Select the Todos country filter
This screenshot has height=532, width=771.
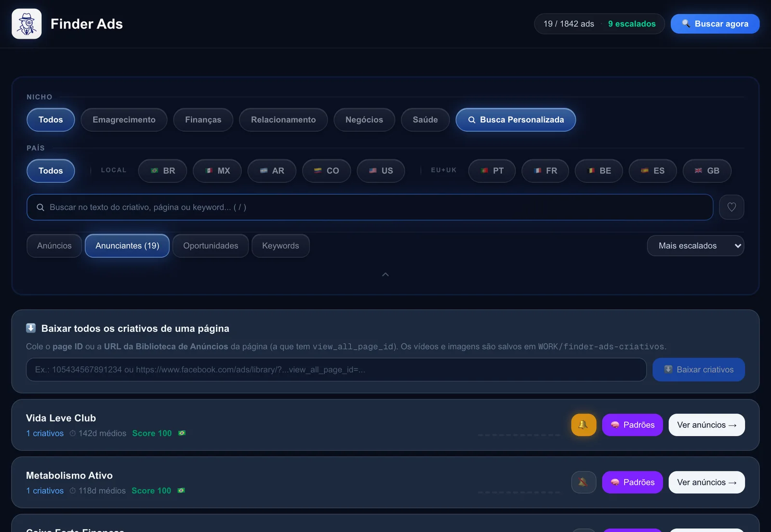tap(51, 170)
